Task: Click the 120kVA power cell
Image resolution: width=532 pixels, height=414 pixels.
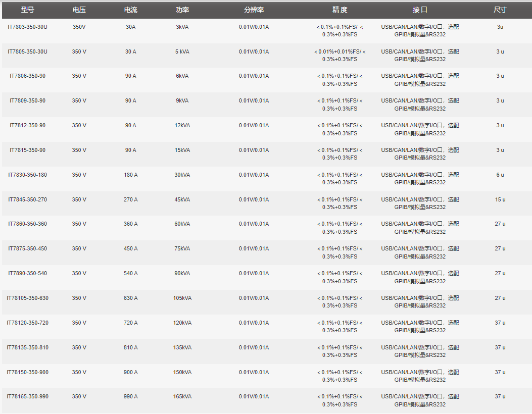Action: (x=182, y=323)
